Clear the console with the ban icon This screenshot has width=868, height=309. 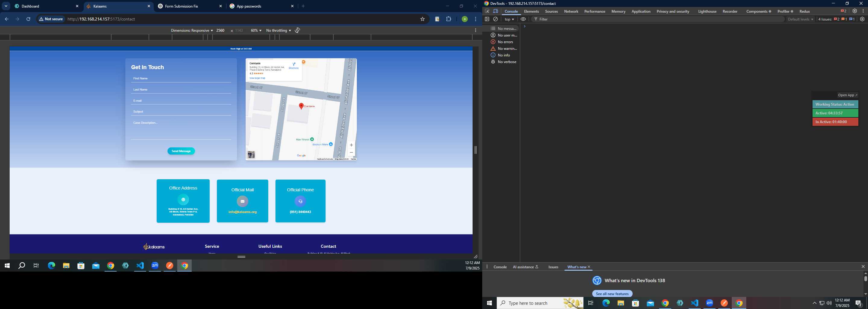(496, 19)
